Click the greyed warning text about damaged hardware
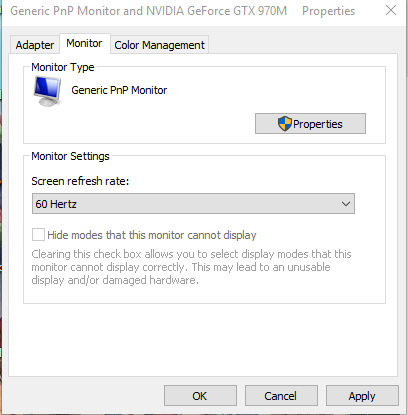Image resolution: width=408 pixels, height=415 pixels. [x=191, y=267]
